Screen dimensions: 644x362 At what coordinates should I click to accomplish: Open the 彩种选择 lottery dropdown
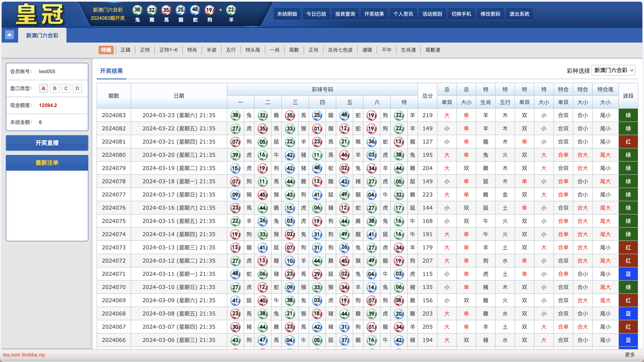tap(613, 70)
